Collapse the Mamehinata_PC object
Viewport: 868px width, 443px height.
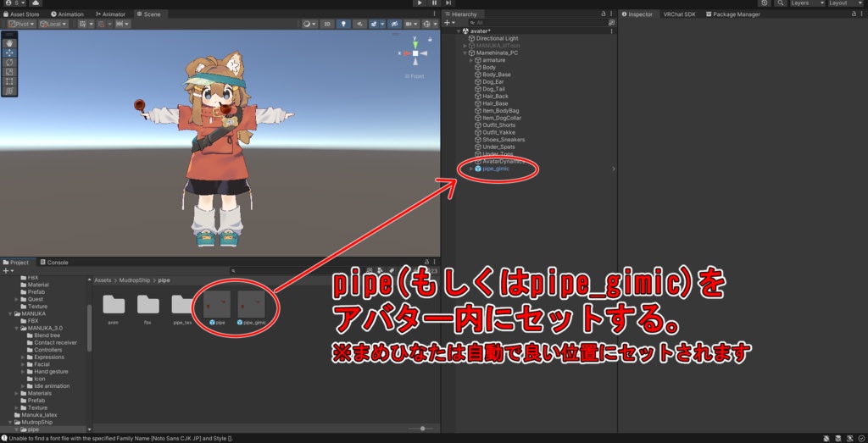pos(465,53)
